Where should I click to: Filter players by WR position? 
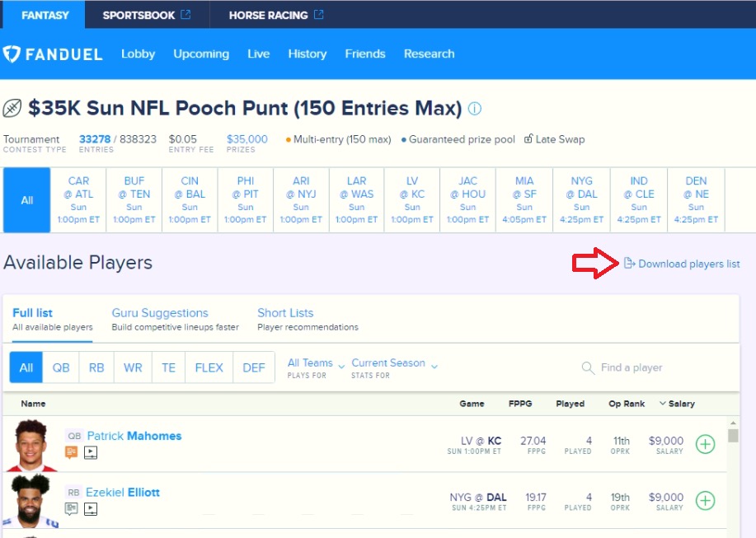point(133,367)
